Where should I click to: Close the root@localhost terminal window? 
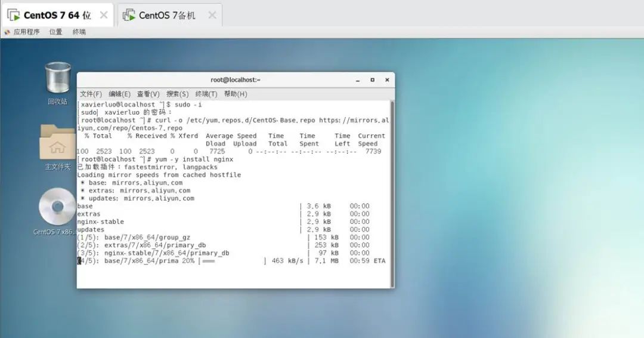pos(387,80)
